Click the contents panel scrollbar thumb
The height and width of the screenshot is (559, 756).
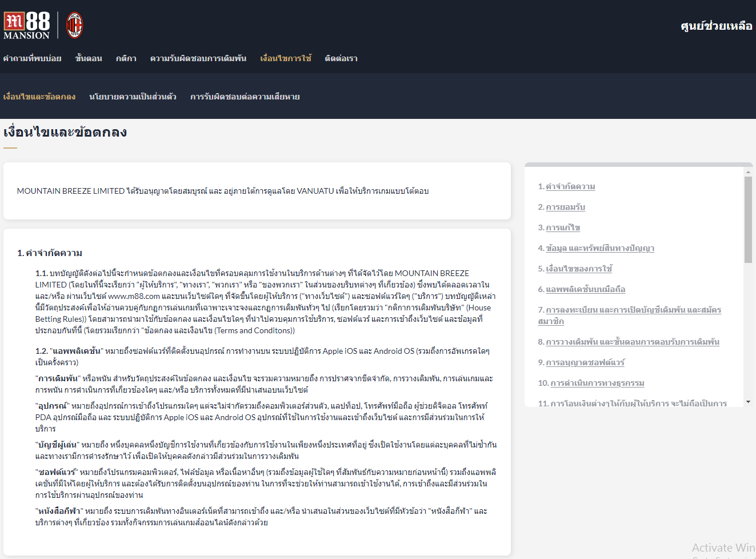point(748,220)
